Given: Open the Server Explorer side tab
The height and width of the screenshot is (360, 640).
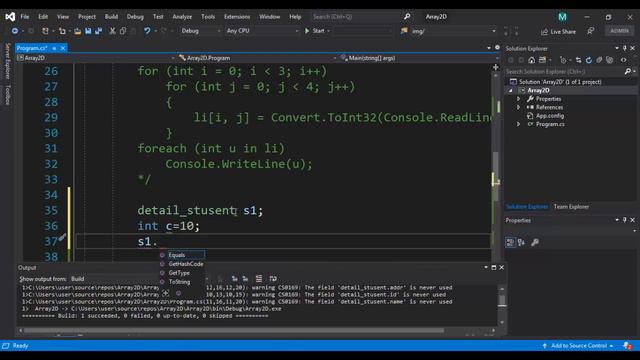Looking at the screenshot, I should (x=7, y=61).
